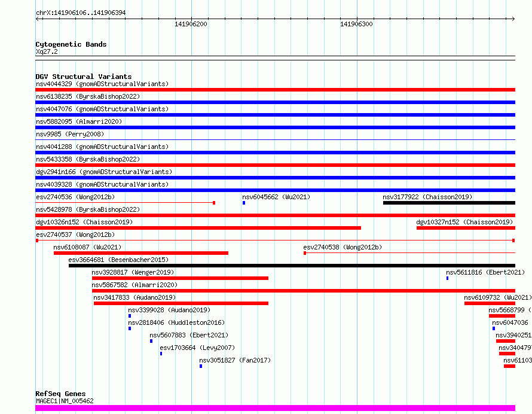Click the dgv10327n152 Chaisson2019 label
The height and width of the screenshot is (414, 532).
[x=464, y=222]
